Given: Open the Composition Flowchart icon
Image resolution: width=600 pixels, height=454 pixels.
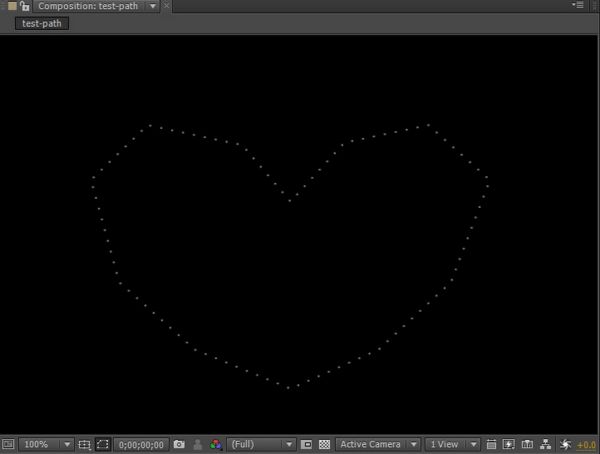Looking at the screenshot, I should click(x=545, y=444).
